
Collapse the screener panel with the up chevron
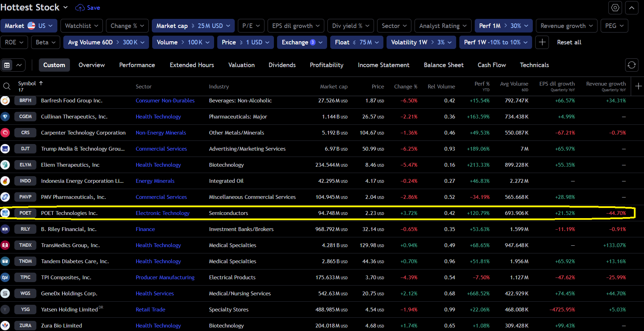point(632,8)
